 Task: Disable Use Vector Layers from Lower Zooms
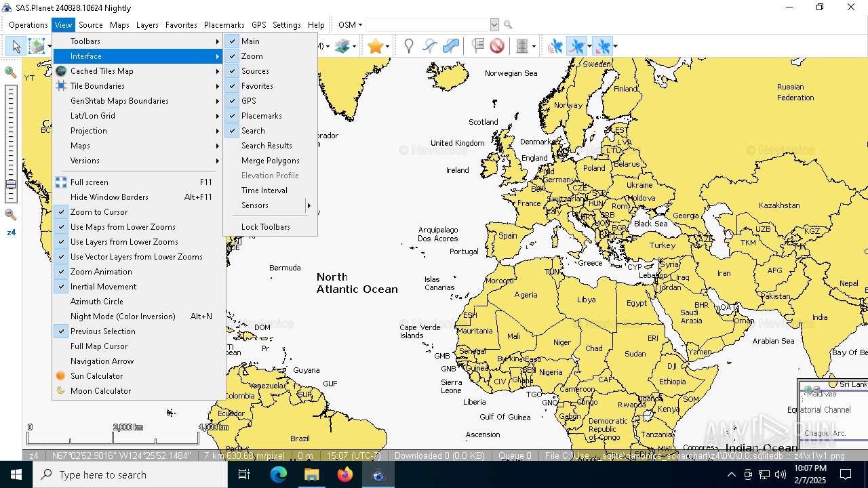point(138,257)
